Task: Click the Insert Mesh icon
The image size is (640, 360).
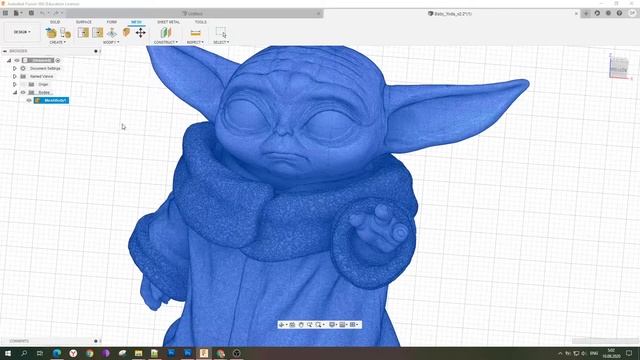Action: coord(51,33)
